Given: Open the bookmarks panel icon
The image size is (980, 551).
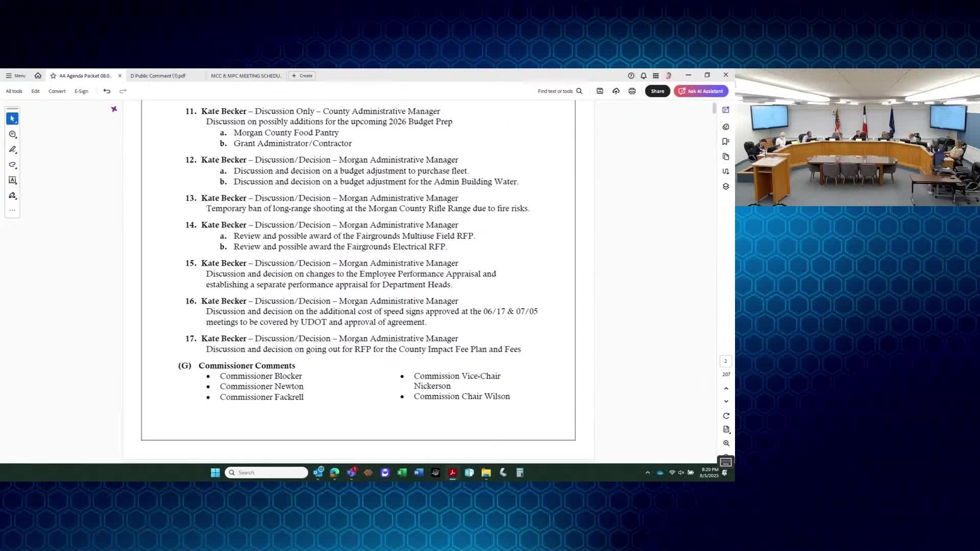Looking at the screenshot, I should coord(725,141).
